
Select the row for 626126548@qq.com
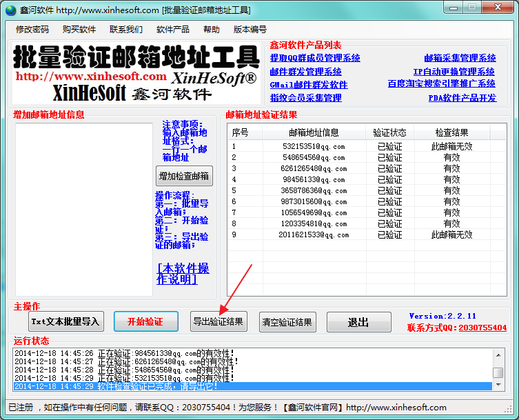(x=367, y=168)
